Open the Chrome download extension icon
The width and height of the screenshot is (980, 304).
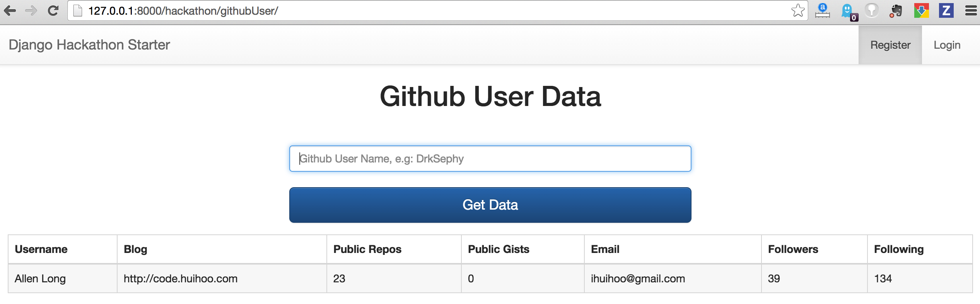click(x=921, y=11)
